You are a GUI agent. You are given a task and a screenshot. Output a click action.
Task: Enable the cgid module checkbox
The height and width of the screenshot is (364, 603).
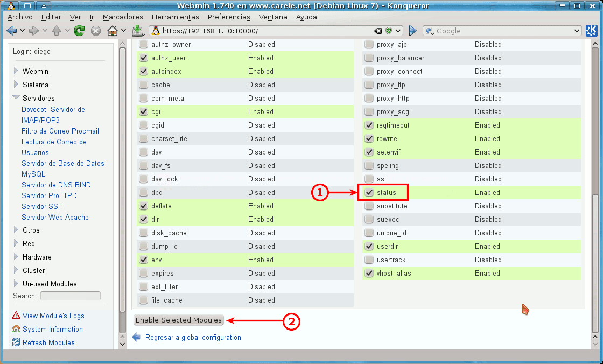(143, 125)
